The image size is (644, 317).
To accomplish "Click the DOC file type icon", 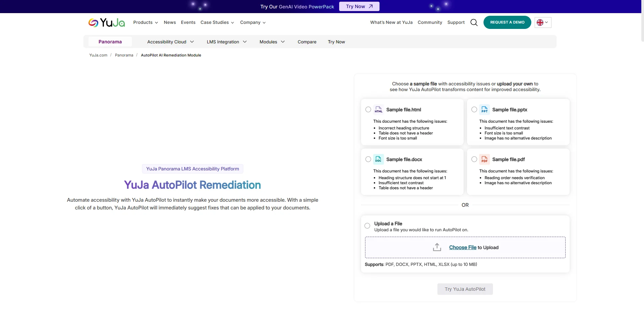I will [379, 159].
